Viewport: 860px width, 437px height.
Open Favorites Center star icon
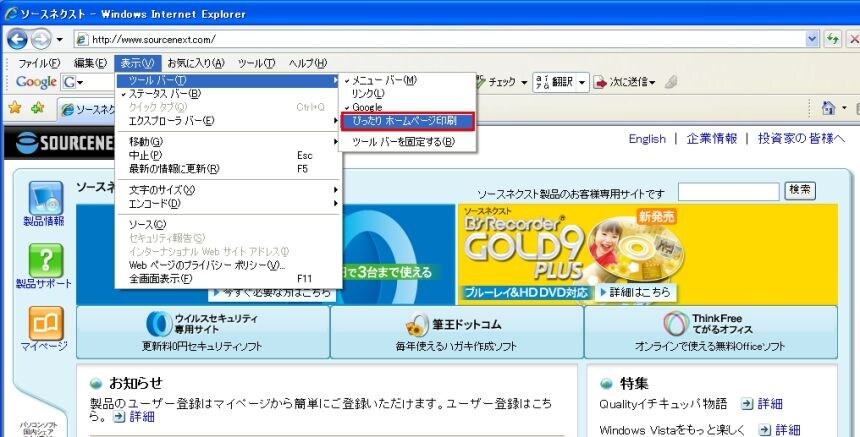click(x=15, y=107)
